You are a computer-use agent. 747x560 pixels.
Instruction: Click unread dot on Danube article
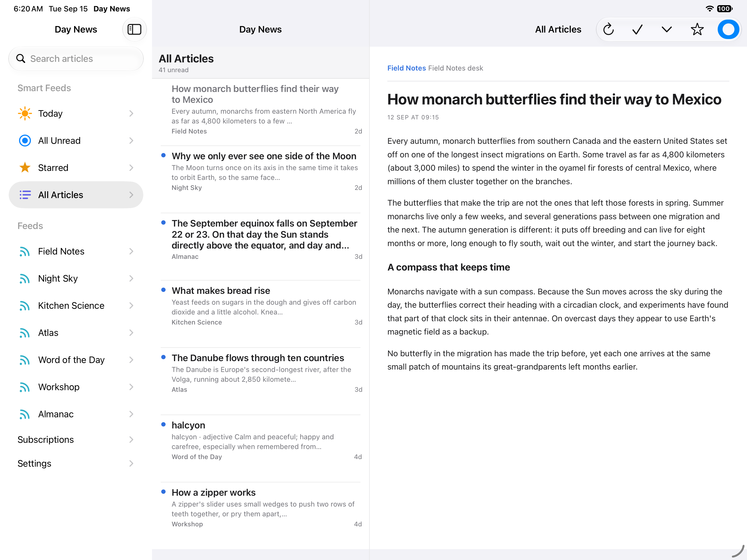pos(163,357)
